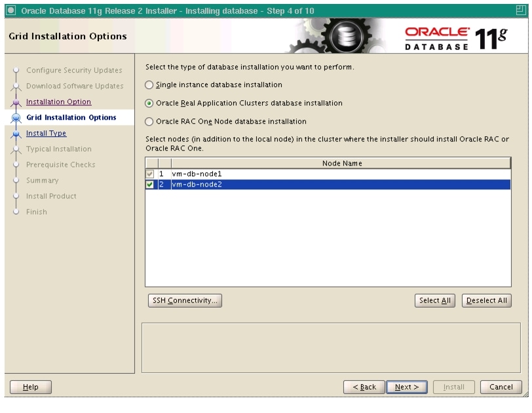Click the Configure Security Updates step label
This screenshot has width=532, height=413.
[x=74, y=70]
